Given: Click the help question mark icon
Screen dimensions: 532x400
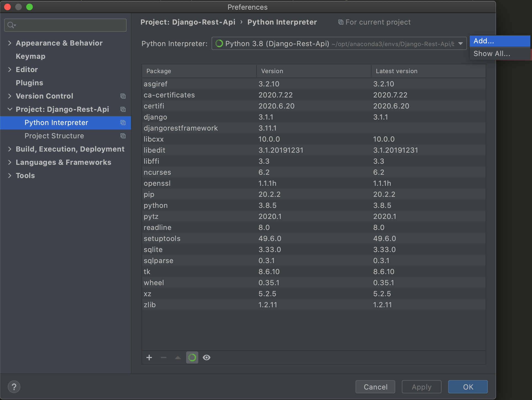Looking at the screenshot, I should click(14, 386).
